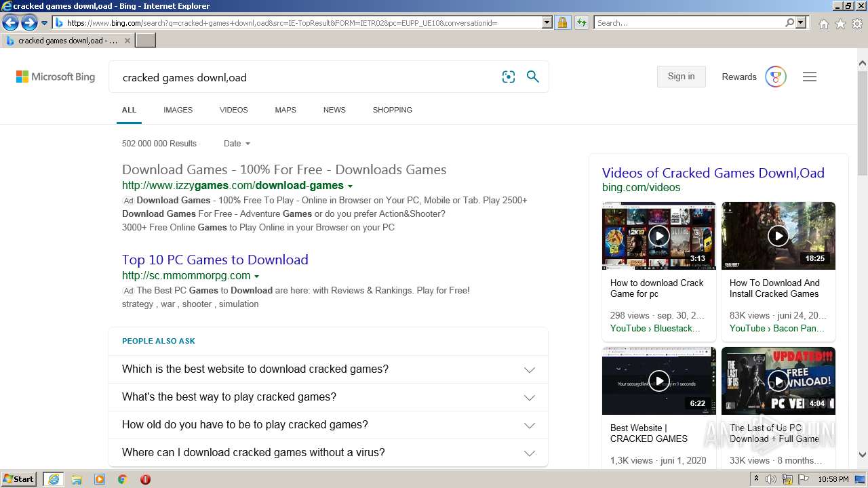
Task: Open Chrome taskbar icon
Action: (122, 479)
